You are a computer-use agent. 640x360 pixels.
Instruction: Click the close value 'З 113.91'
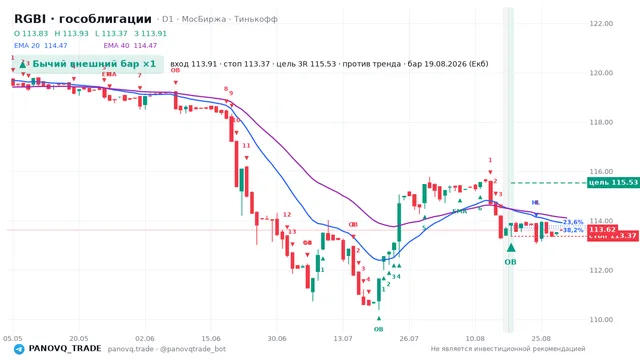click(151, 33)
